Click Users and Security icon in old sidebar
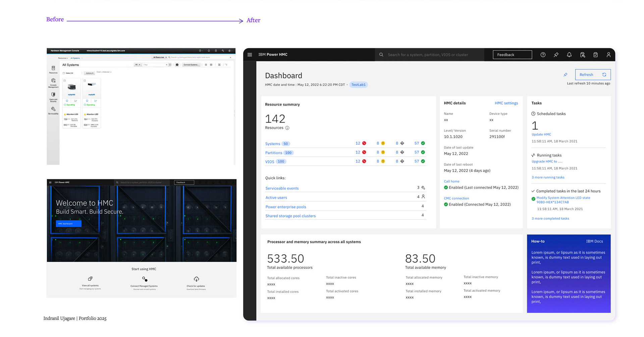 click(53, 95)
